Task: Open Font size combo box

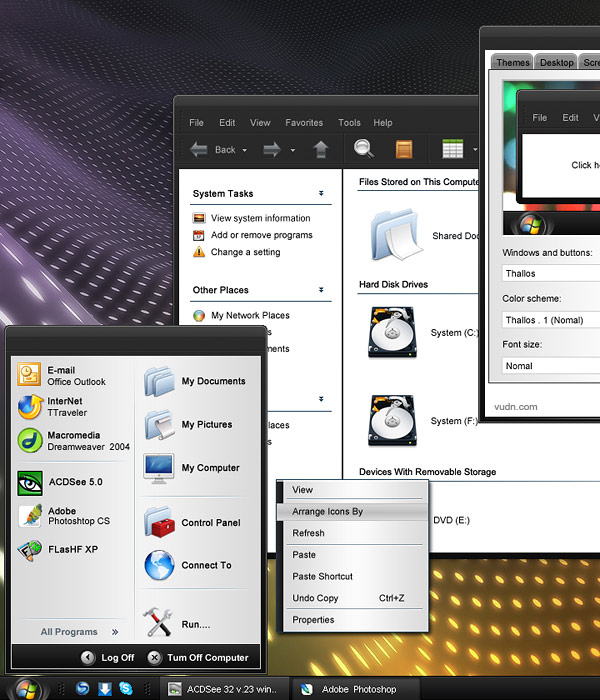Action: click(x=551, y=366)
